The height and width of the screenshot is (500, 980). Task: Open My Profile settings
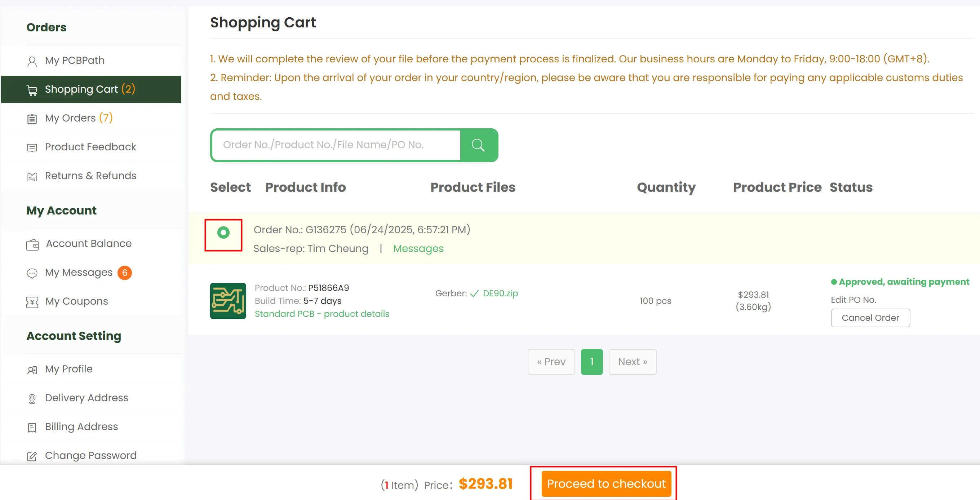(68, 369)
